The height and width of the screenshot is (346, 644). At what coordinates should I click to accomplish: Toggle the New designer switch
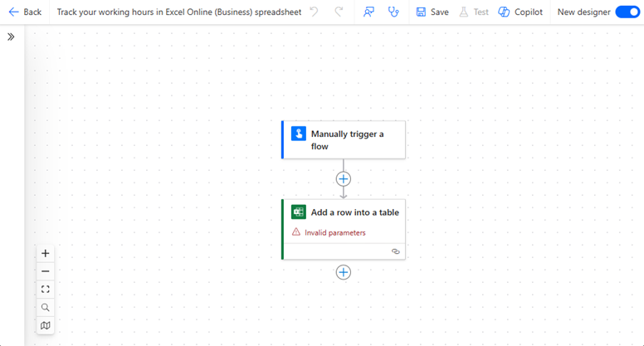[627, 12]
